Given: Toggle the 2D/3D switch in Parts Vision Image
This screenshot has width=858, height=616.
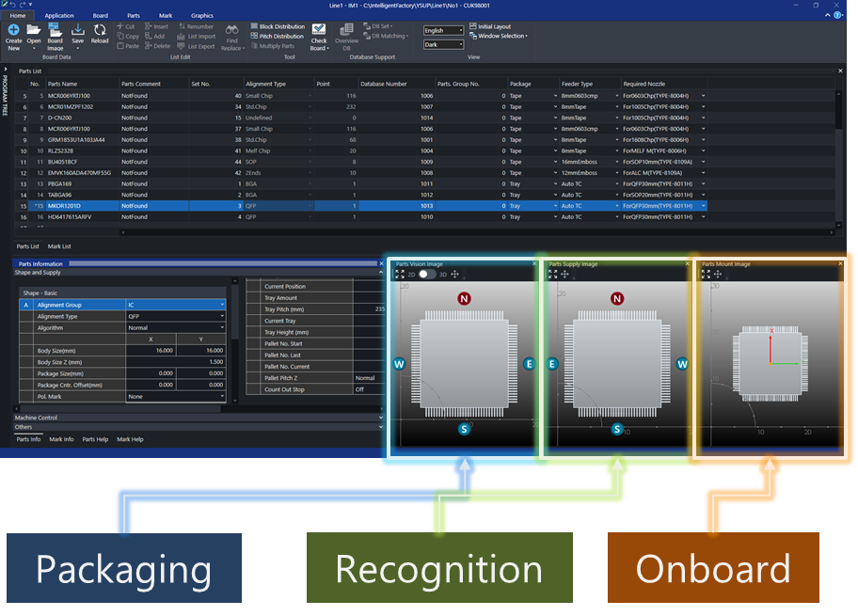Looking at the screenshot, I should (x=428, y=274).
